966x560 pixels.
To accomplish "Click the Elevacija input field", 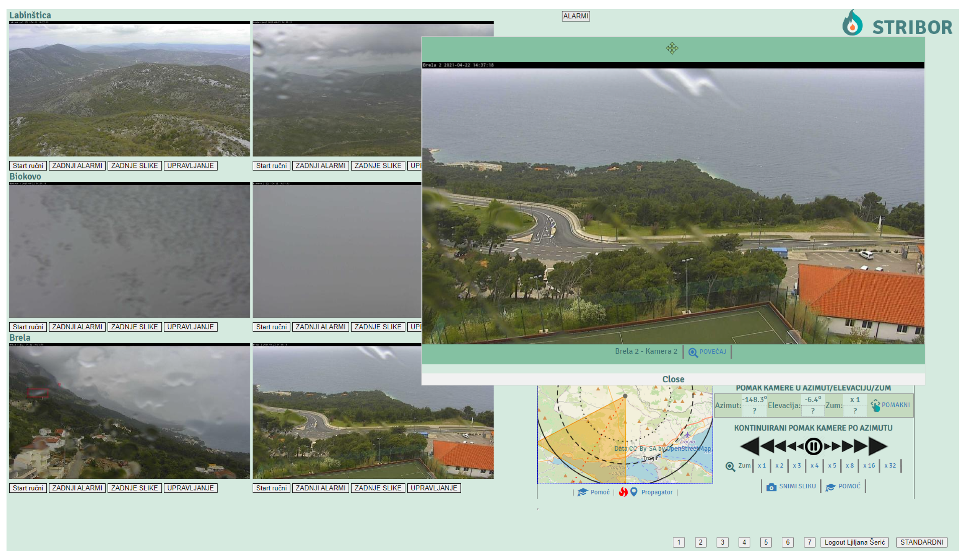I will coord(813,411).
